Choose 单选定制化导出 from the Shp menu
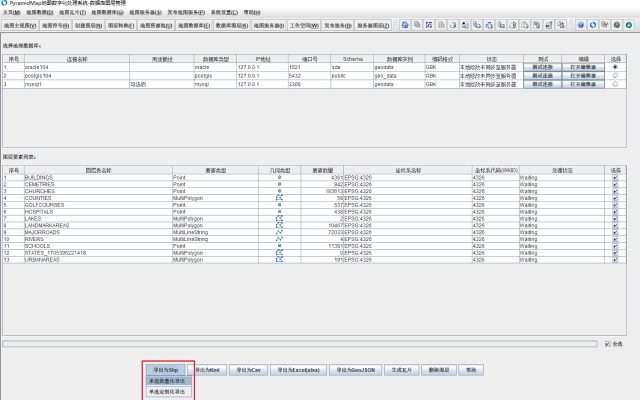Image resolution: width=640 pixels, height=400 pixels. (x=167, y=392)
